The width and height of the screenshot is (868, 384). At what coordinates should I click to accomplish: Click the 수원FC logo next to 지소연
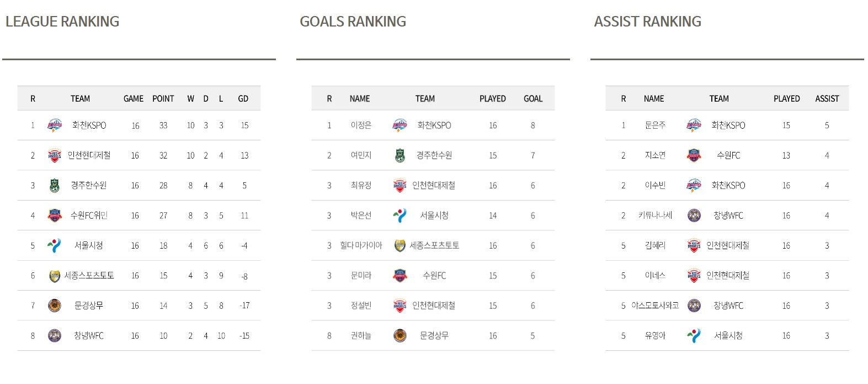694,155
